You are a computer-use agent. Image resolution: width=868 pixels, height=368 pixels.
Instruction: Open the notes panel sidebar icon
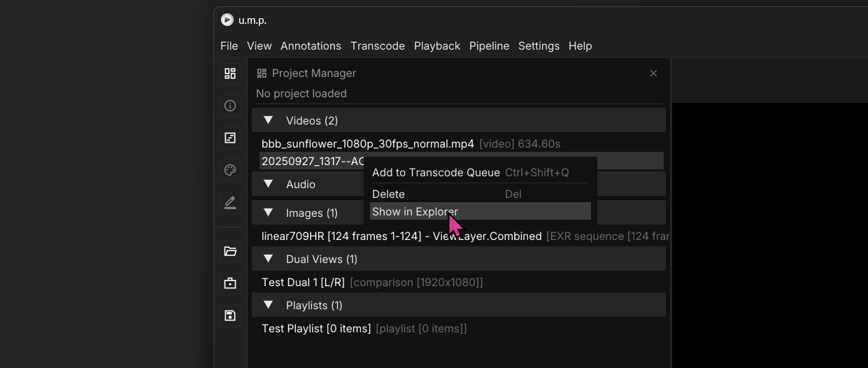(x=230, y=138)
